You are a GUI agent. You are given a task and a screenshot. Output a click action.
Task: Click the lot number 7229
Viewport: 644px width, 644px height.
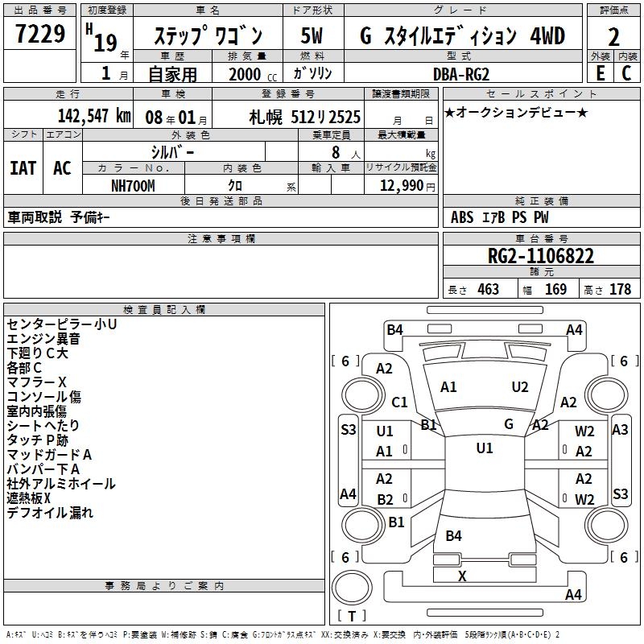click(39, 34)
